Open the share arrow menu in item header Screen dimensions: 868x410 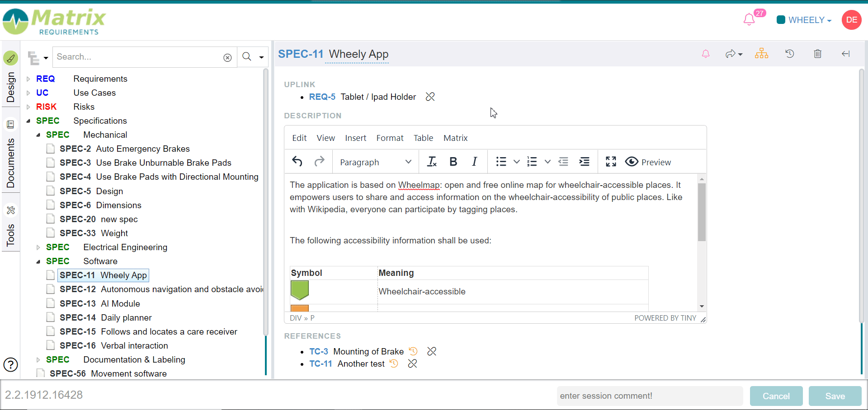coord(734,54)
